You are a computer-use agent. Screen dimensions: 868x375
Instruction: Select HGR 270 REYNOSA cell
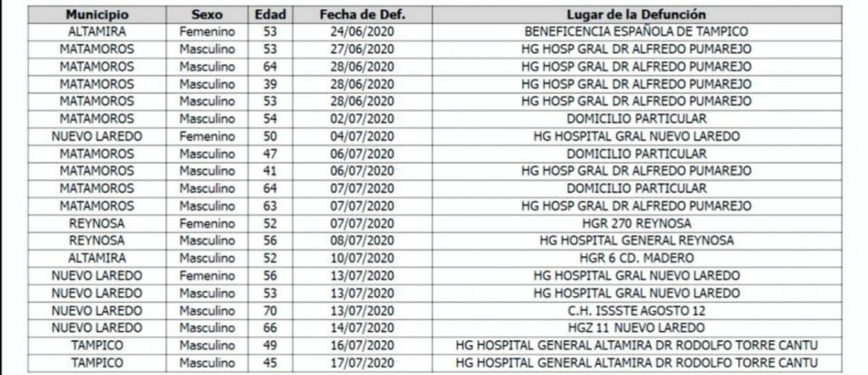point(637,223)
